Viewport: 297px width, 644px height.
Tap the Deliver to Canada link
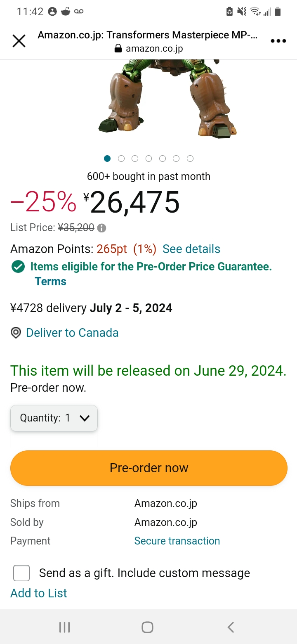tap(72, 333)
